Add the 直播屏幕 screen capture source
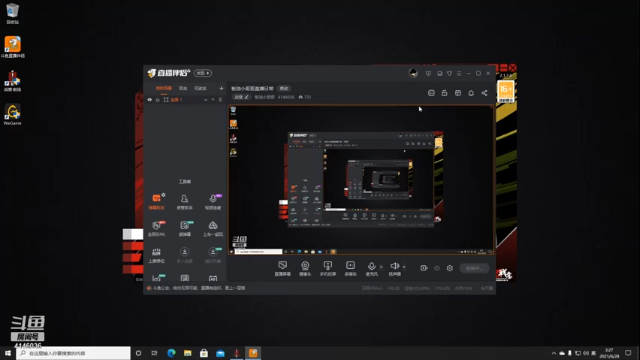This screenshot has height=360, width=640. pos(282,269)
